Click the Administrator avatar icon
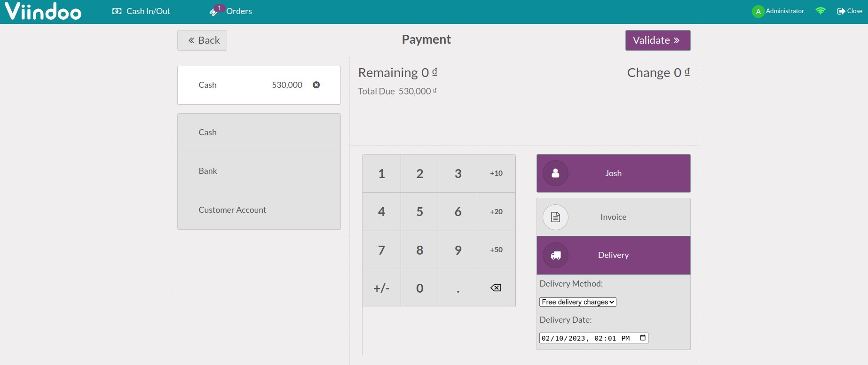This screenshot has height=365, width=868. 758,11
